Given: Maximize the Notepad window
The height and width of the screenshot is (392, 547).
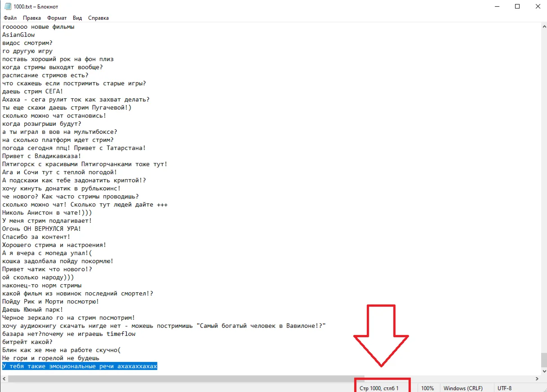Looking at the screenshot, I should [517, 7].
